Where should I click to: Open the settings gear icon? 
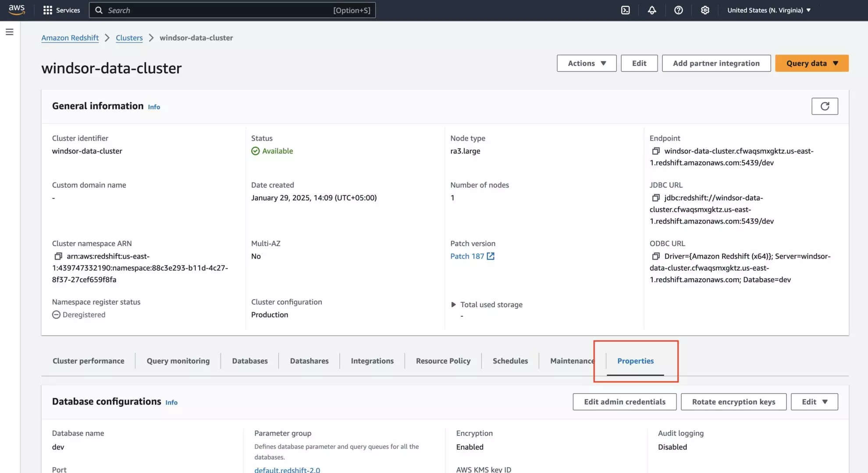pyautogui.click(x=704, y=10)
